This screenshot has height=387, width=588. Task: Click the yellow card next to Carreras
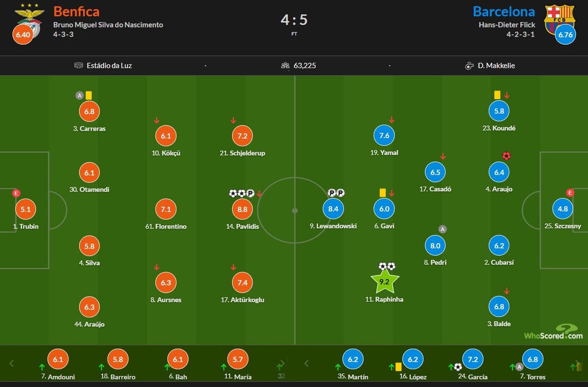click(x=89, y=95)
